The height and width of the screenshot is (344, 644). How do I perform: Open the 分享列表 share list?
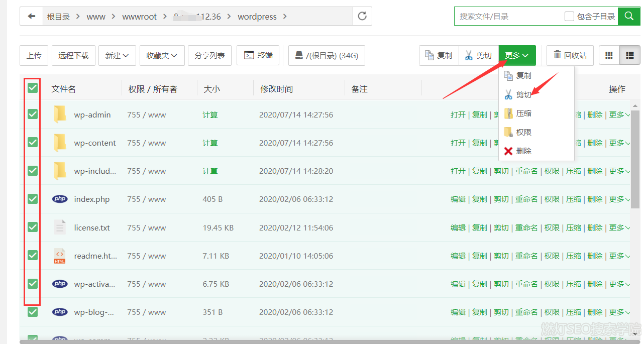(x=209, y=55)
